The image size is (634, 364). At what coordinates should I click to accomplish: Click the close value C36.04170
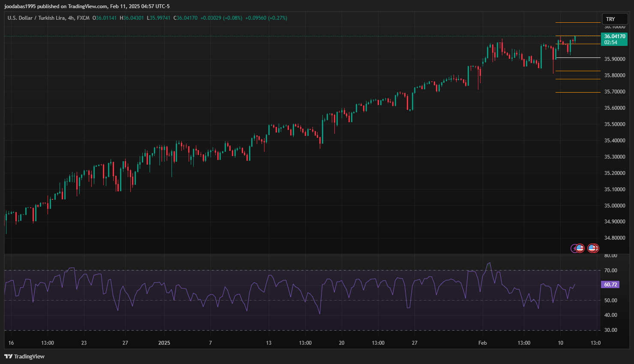click(185, 18)
